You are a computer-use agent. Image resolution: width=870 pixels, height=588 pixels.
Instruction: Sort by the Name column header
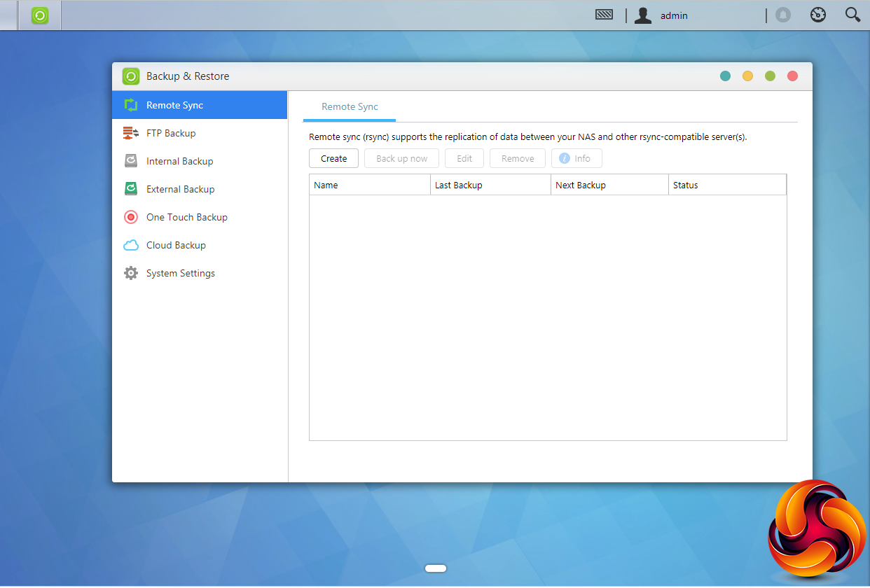[369, 185]
